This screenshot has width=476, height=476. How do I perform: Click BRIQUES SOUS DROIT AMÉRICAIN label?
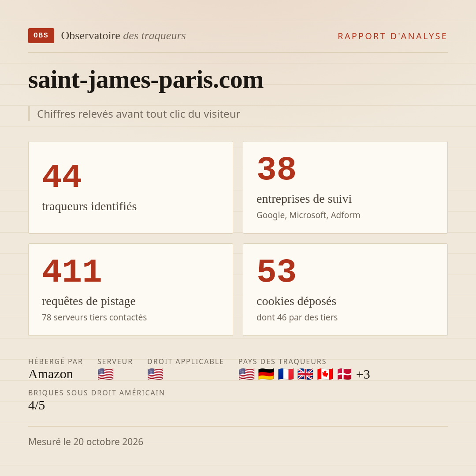[97, 393]
